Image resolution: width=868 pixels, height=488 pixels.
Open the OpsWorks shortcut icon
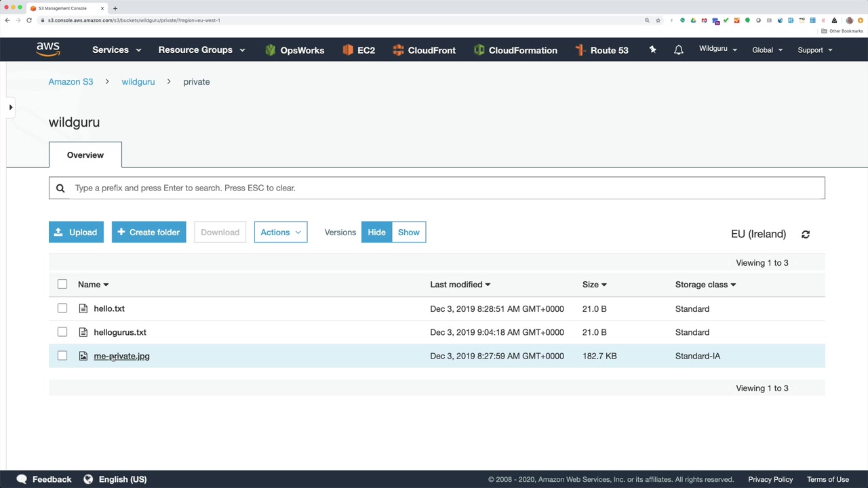[271, 50]
